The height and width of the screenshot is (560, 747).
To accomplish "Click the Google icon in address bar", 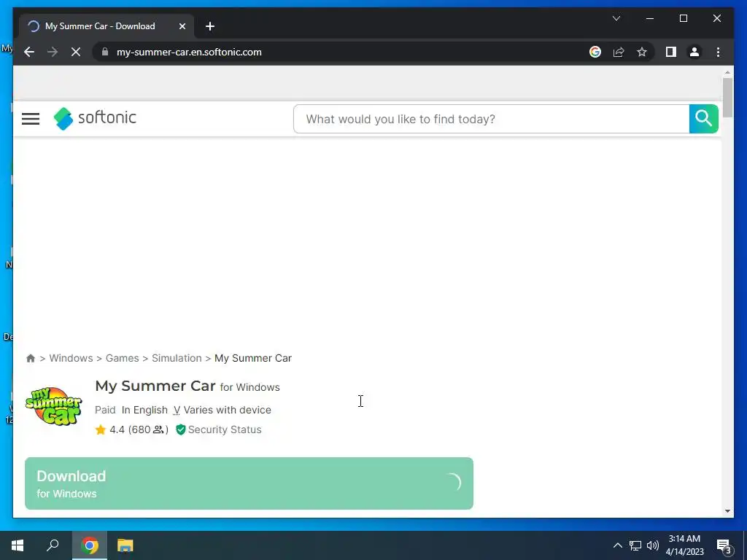I will tap(595, 52).
